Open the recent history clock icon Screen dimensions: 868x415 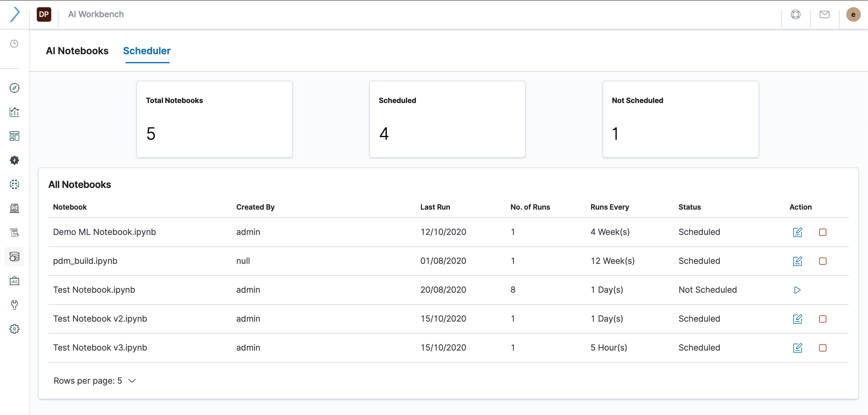(x=14, y=44)
